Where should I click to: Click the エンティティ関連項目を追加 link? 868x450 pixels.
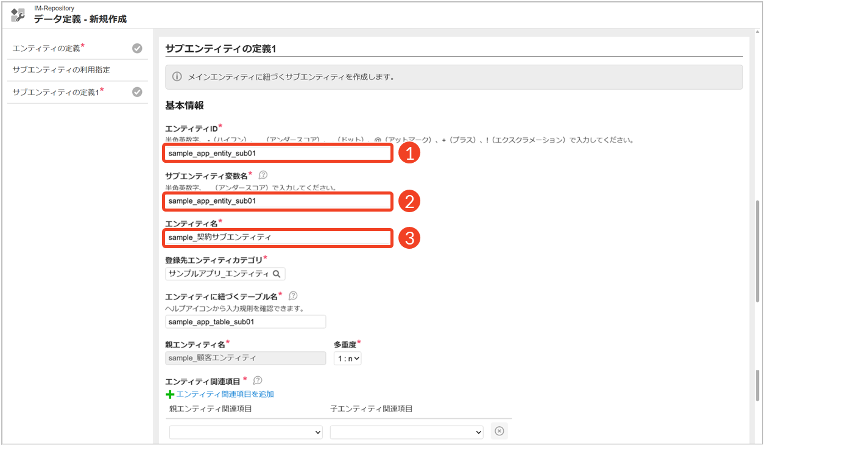tap(225, 395)
